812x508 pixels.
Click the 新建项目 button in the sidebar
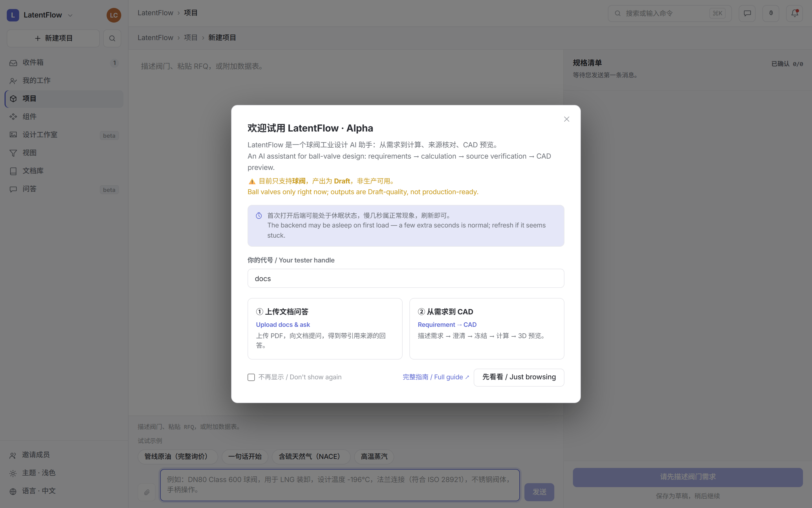[53, 38]
